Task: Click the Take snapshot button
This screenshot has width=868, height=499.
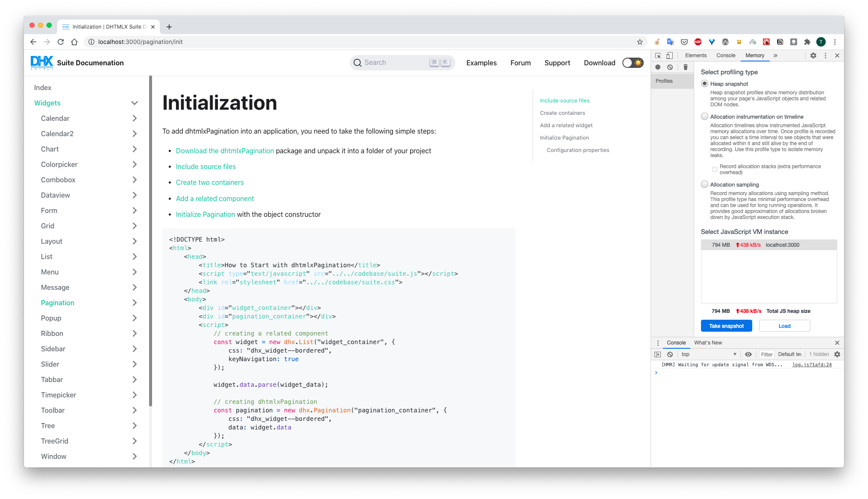Action: (x=726, y=326)
